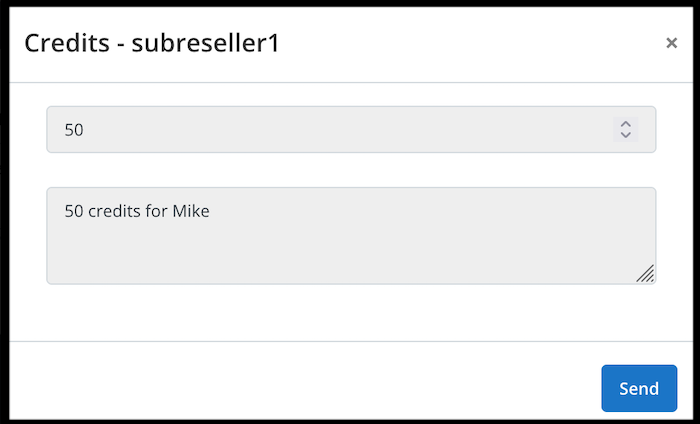The height and width of the screenshot is (424, 700).
Task: Click the 'Credits - subreseller1' dialog title
Action: [x=151, y=43]
